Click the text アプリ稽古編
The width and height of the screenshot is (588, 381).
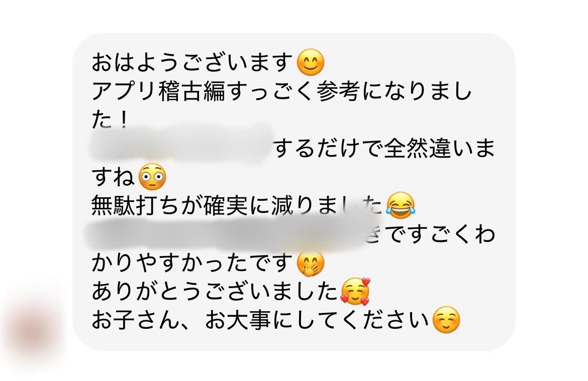(158, 91)
